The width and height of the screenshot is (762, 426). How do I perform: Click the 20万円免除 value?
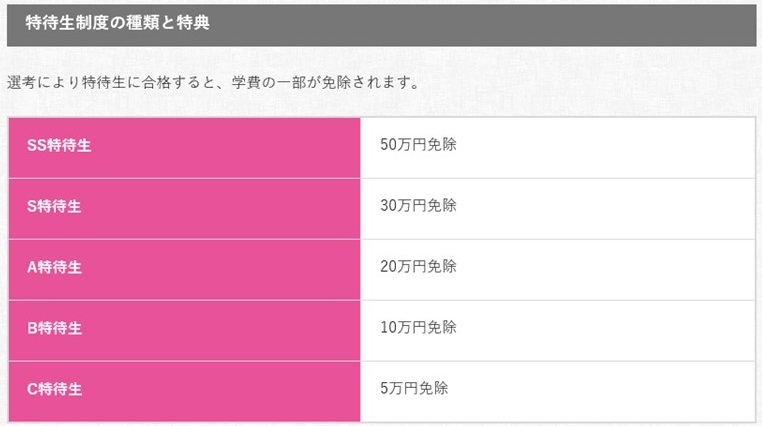(418, 266)
